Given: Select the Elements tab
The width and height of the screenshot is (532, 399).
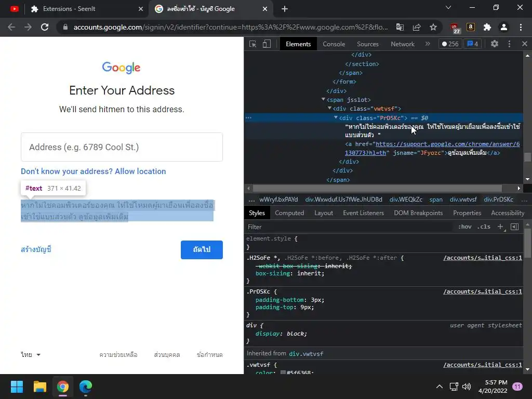Looking at the screenshot, I should point(298,44).
